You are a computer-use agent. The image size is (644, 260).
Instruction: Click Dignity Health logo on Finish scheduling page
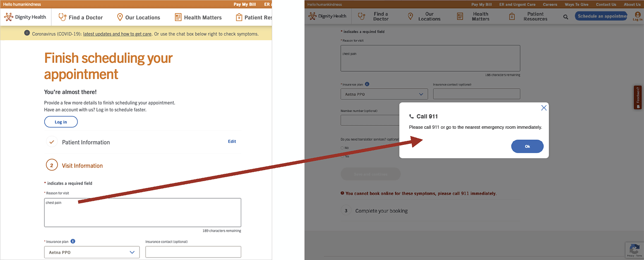pos(25,17)
